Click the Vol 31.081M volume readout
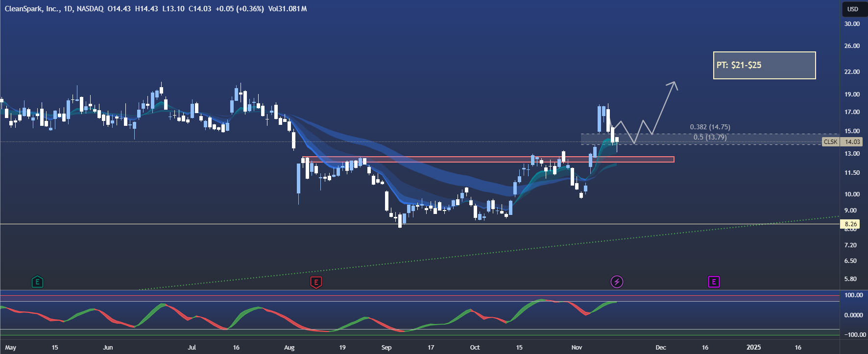Image resolution: width=868 pixels, height=354 pixels. point(288,9)
